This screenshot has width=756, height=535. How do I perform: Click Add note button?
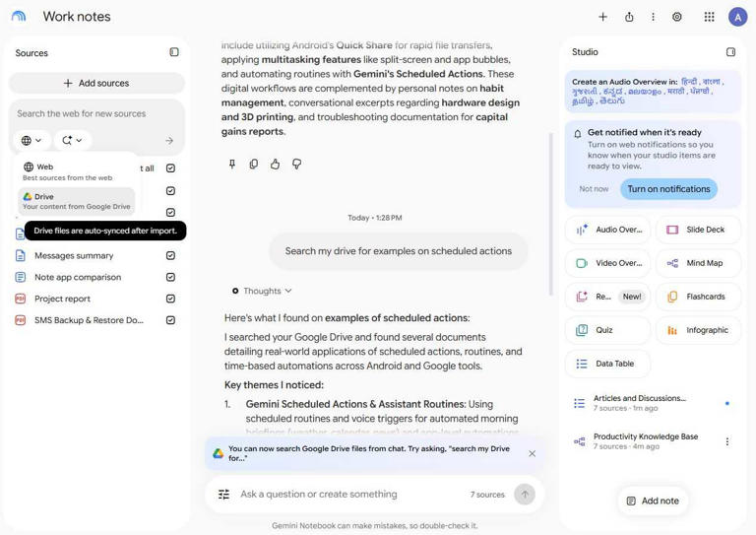653,501
